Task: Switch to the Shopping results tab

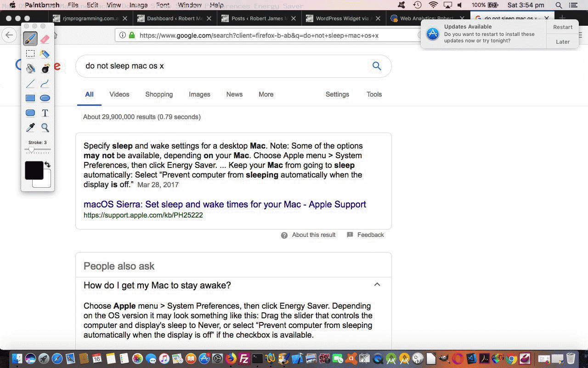Action: click(159, 94)
